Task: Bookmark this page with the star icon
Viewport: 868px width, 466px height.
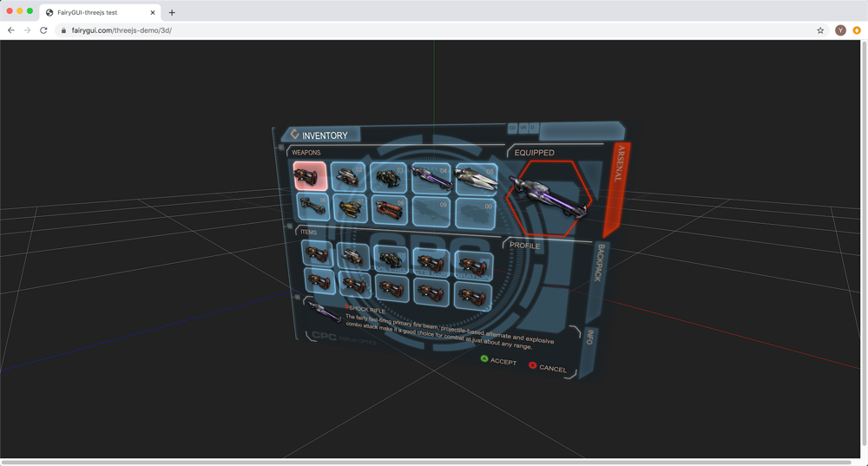Action: click(x=820, y=30)
